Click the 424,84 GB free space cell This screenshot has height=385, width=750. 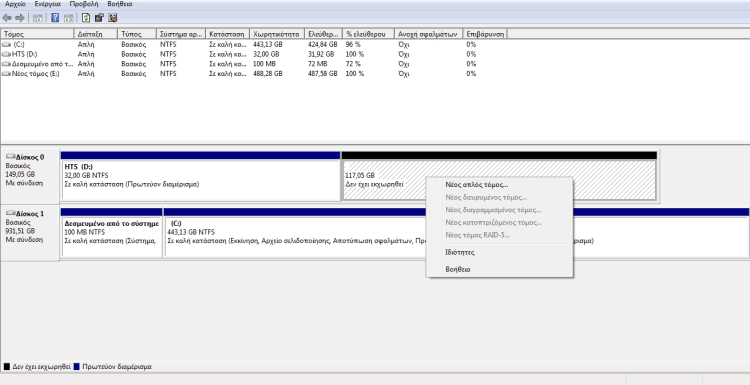click(x=322, y=44)
